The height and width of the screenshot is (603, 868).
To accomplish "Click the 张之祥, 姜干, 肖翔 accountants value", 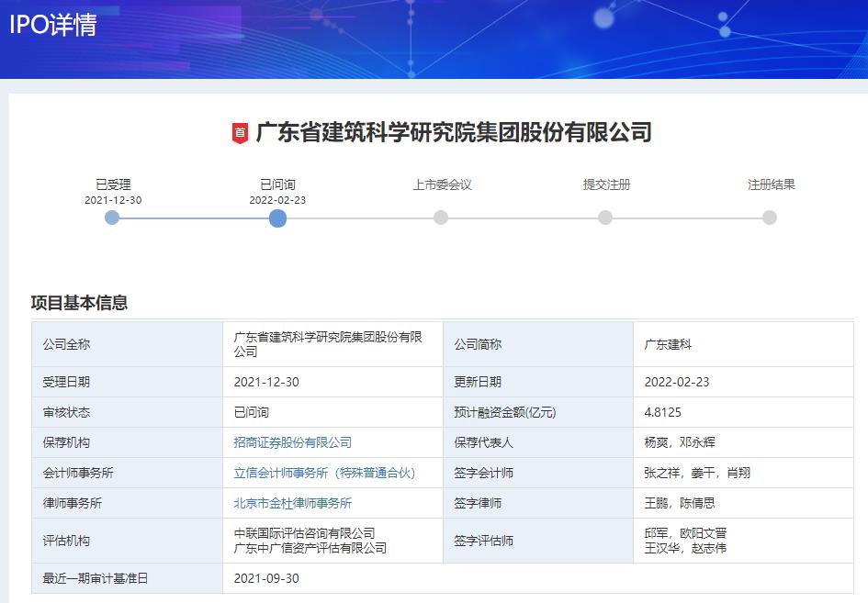I will pyautogui.click(x=697, y=473).
